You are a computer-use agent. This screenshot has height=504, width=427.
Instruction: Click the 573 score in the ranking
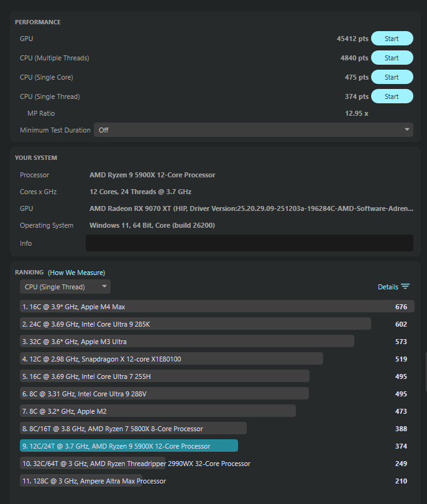[401, 342]
